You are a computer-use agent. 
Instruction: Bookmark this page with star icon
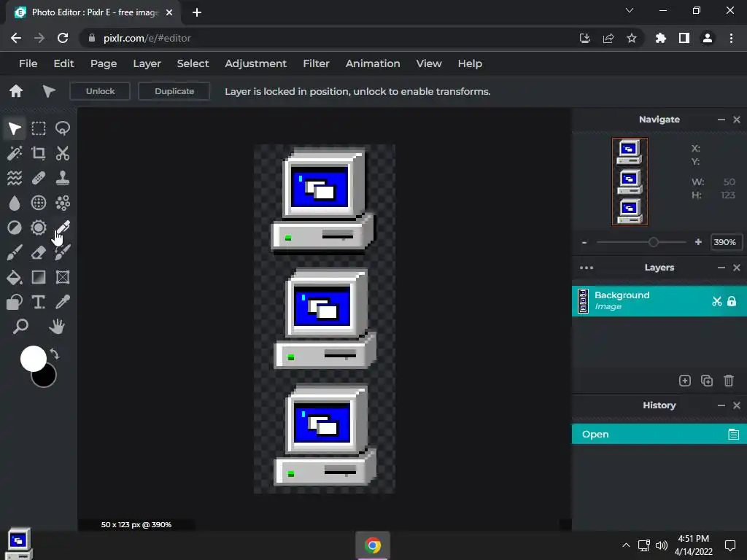pyautogui.click(x=632, y=38)
